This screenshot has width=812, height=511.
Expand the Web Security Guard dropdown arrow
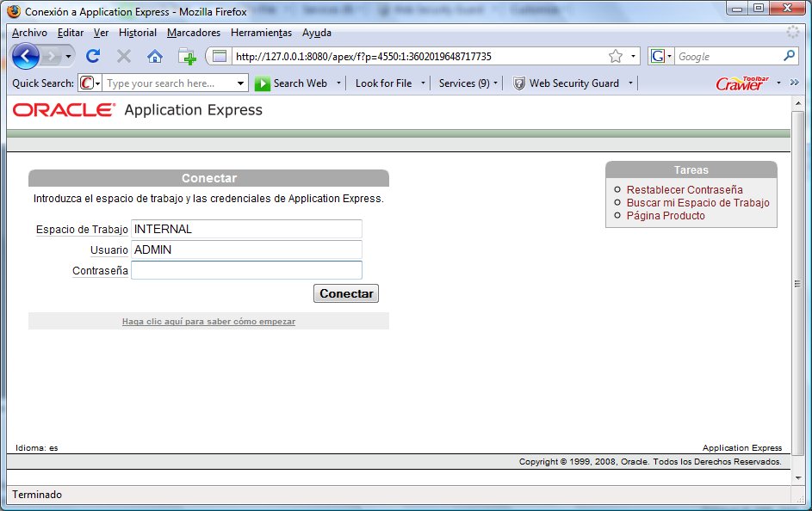pyautogui.click(x=630, y=83)
